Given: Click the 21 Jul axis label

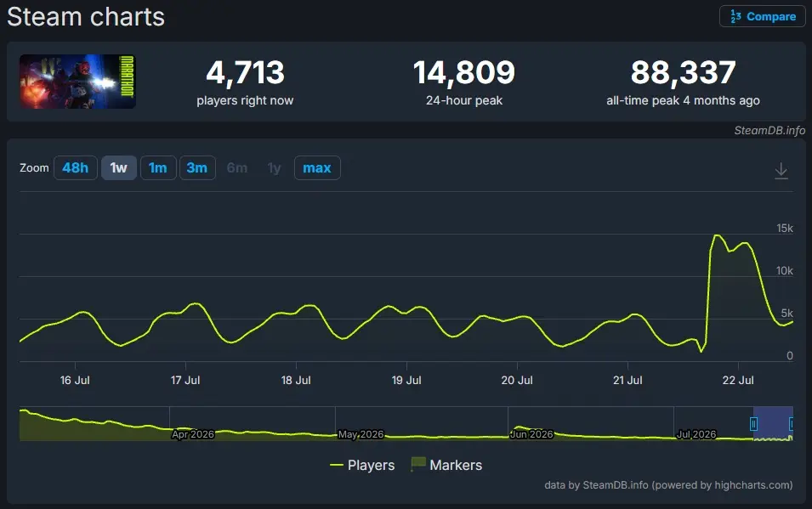Looking at the screenshot, I should point(627,380).
